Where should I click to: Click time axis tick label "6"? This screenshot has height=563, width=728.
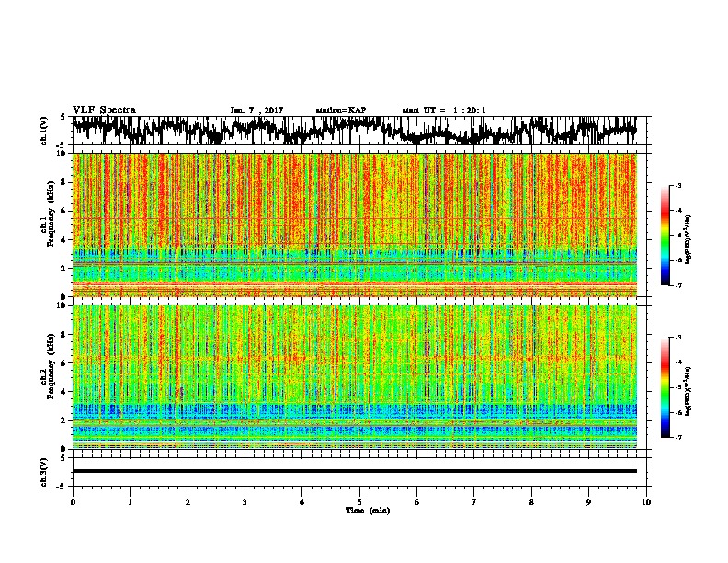[x=417, y=502]
